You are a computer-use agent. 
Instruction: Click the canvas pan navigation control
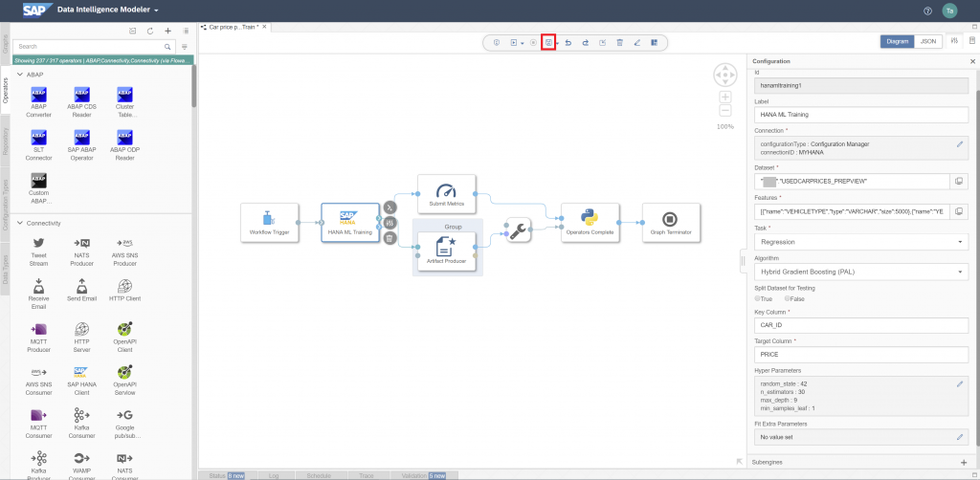click(x=725, y=75)
